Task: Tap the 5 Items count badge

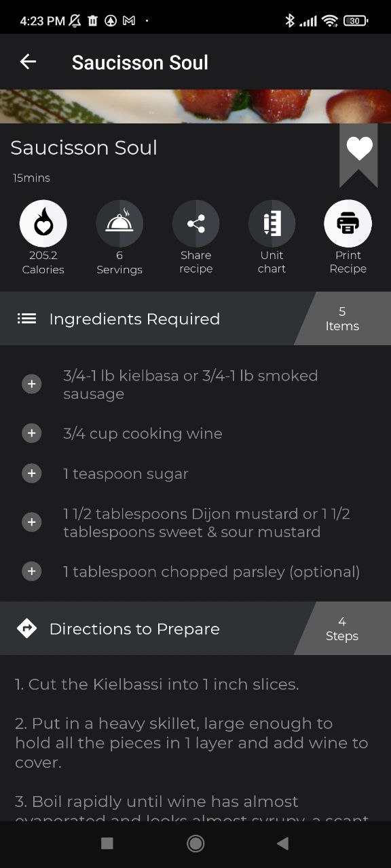Action: click(342, 319)
